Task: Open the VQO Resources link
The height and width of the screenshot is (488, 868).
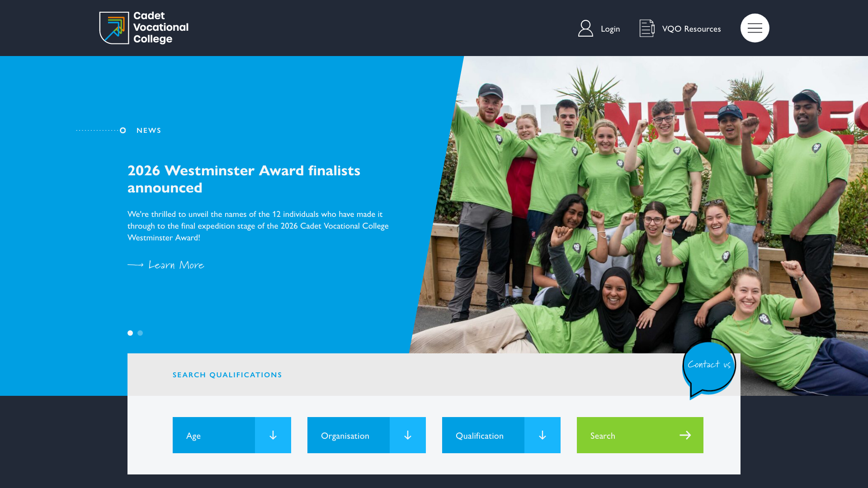Action: (691, 29)
